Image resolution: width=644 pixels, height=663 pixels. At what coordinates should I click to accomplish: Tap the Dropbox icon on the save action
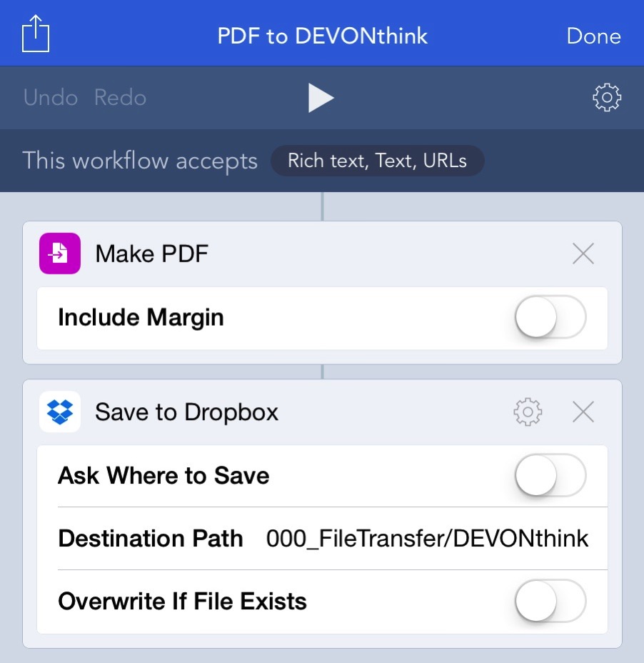pyautogui.click(x=59, y=412)
